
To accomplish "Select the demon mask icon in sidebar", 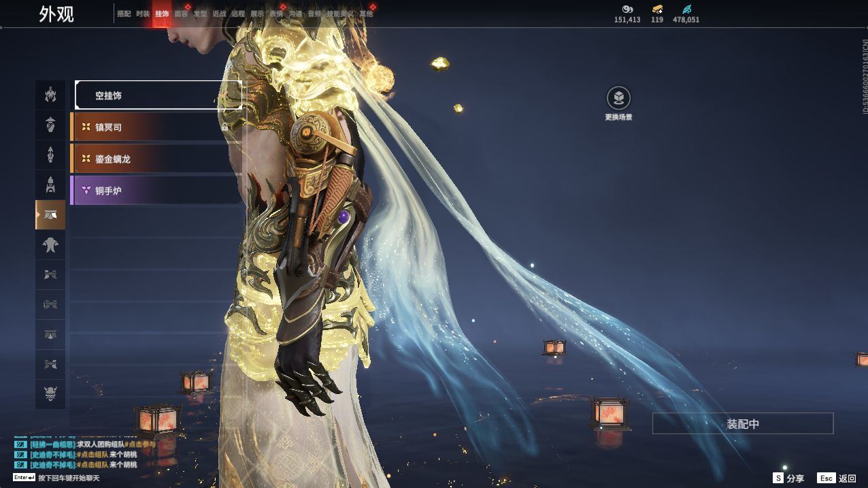I will click(x=50, y=394).
